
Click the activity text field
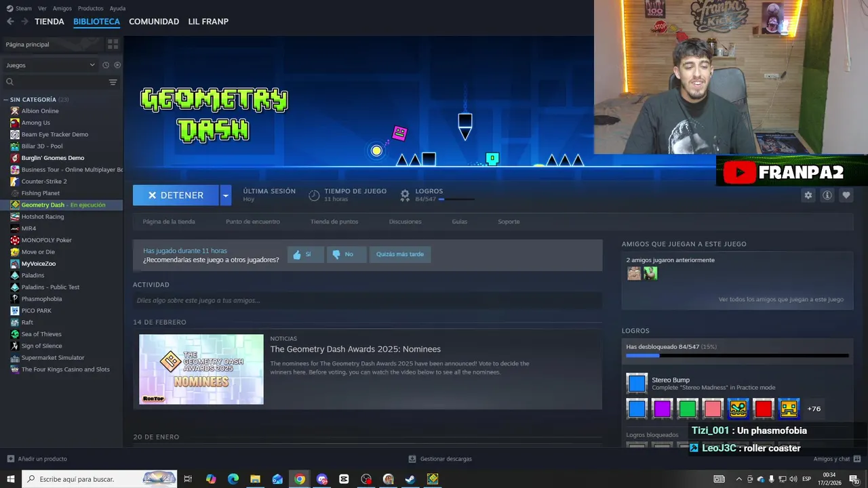click(x=368, y=300)
